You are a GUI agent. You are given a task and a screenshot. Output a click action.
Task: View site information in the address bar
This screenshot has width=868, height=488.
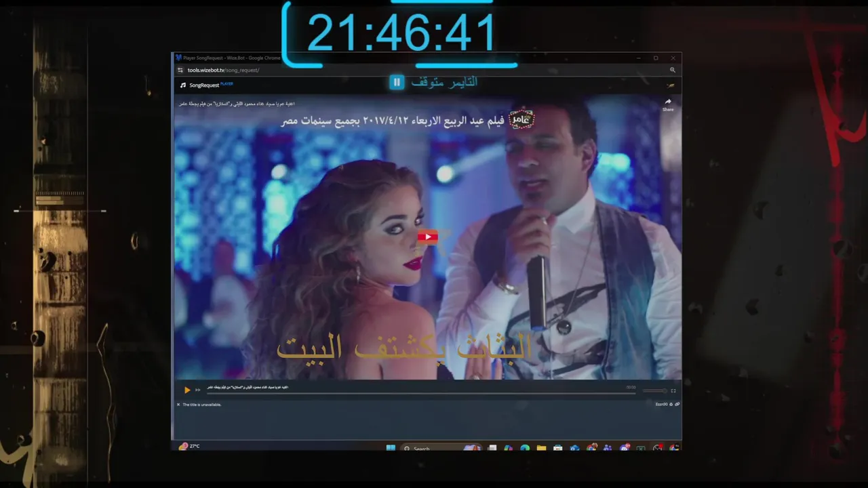tap(180, 70)
